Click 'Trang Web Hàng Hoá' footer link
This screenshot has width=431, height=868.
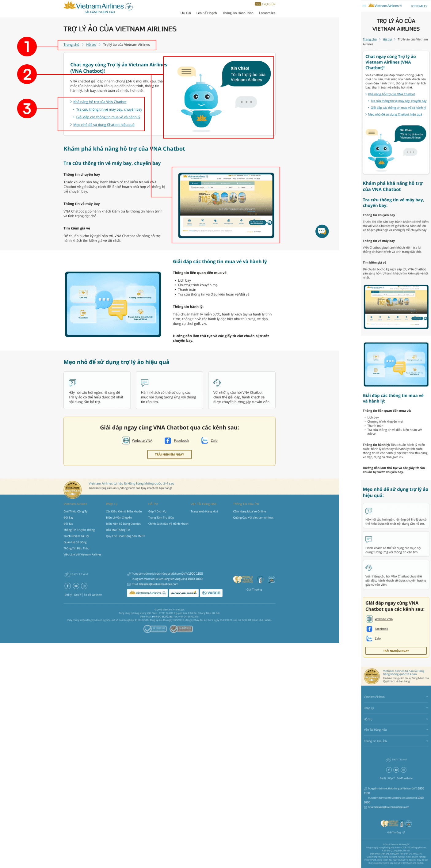204,512
